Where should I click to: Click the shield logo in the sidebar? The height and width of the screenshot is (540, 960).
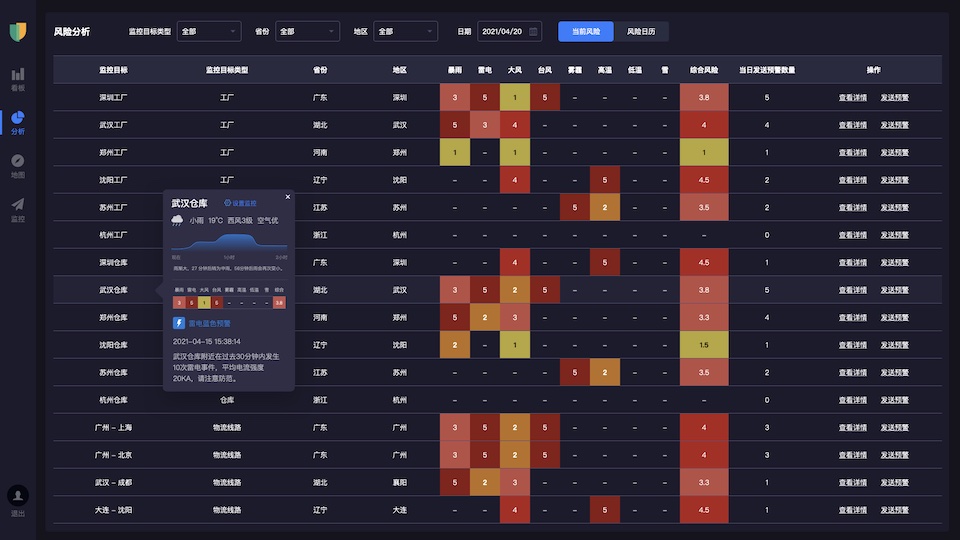click(x=18, y=33)
